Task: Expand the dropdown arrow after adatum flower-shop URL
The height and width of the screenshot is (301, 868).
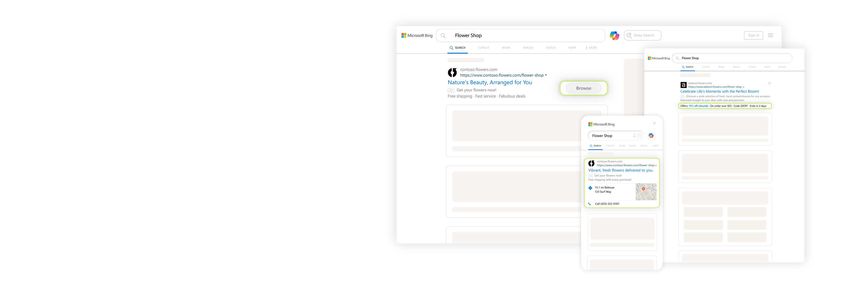Action: point(744,87)
